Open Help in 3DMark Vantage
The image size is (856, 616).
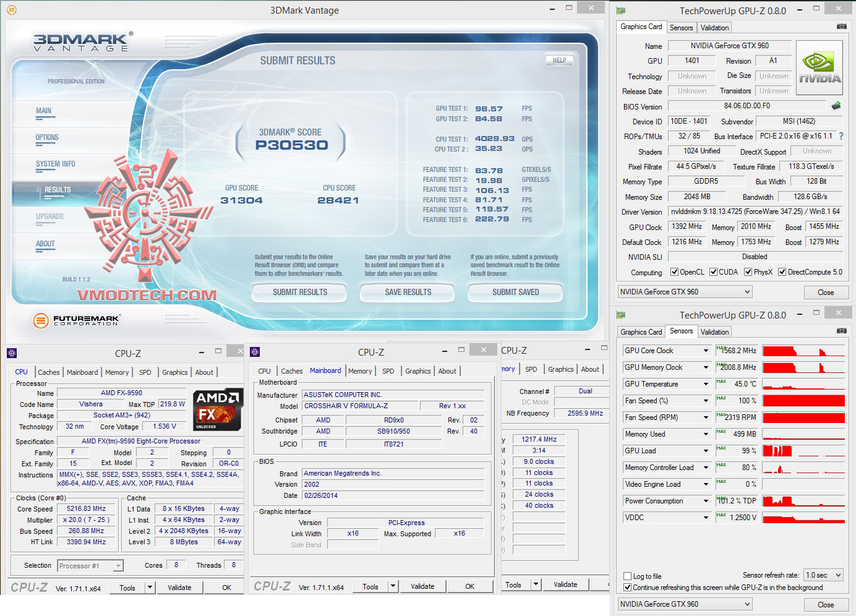click(559, 60)
